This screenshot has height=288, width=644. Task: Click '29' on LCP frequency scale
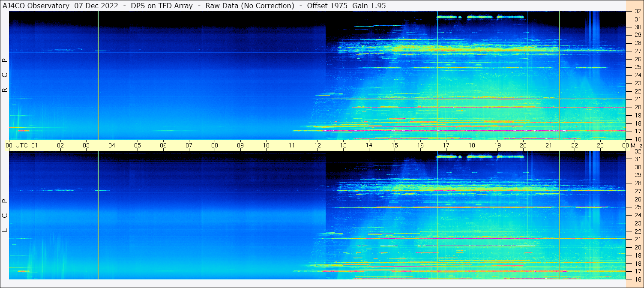click(638, 175)
